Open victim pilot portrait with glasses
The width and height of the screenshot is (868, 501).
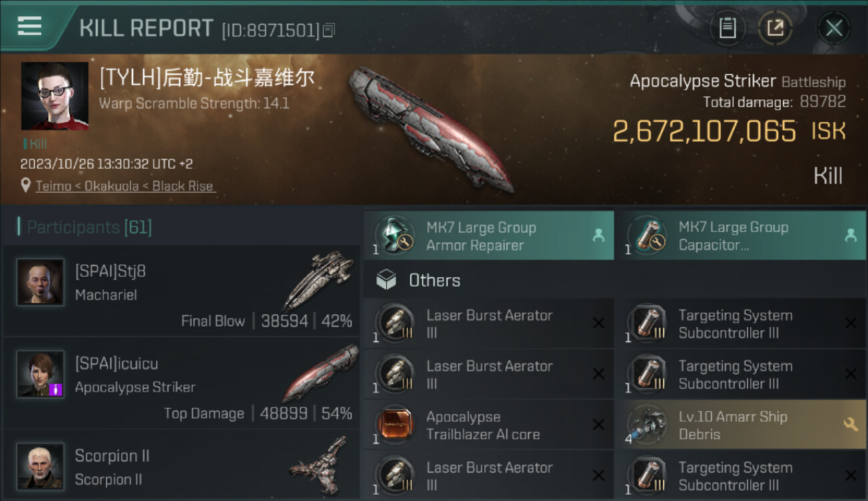[x=55, y=96]
